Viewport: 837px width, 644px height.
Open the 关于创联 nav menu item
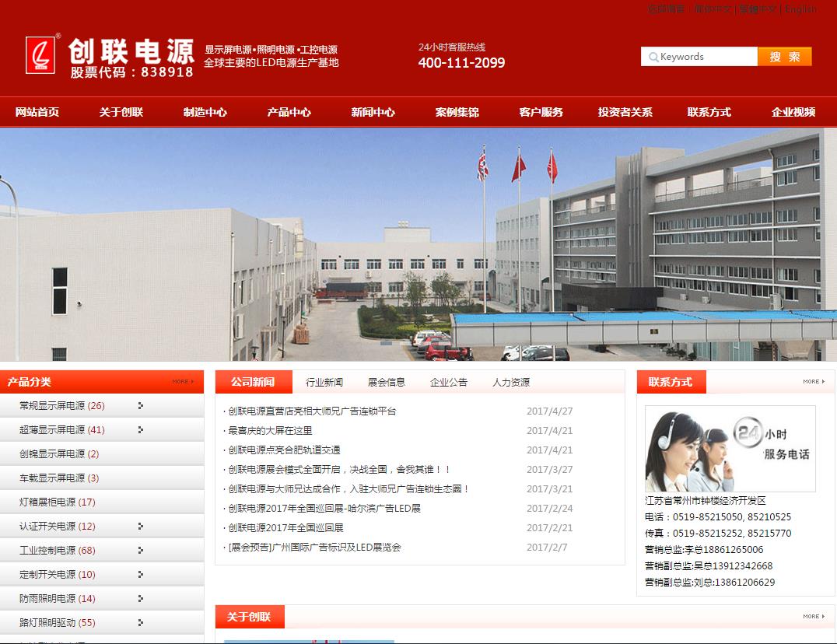(x=121, y=112)
